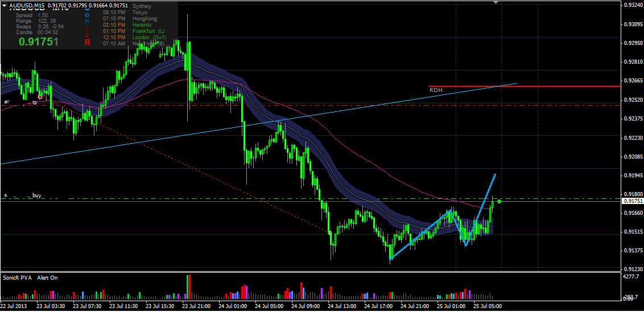The height and width of the screenshot is (312, 644).
Task: Click the 0.91945 price axis label
Action: 633,175
